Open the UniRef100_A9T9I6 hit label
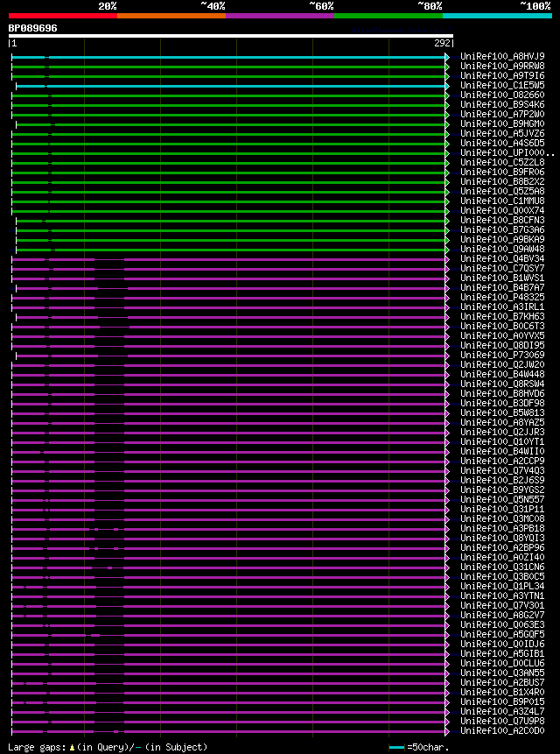 502,76
